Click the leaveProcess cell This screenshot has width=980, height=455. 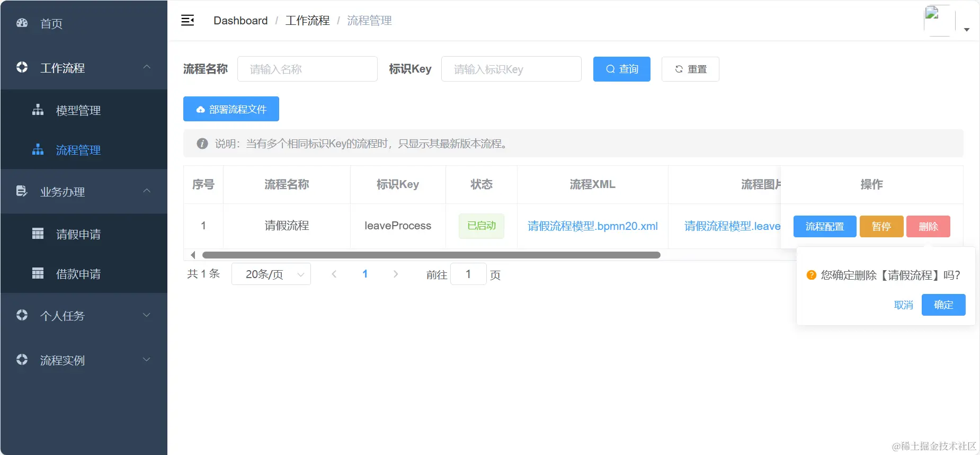pyautogui.click(x=398, y=226)
